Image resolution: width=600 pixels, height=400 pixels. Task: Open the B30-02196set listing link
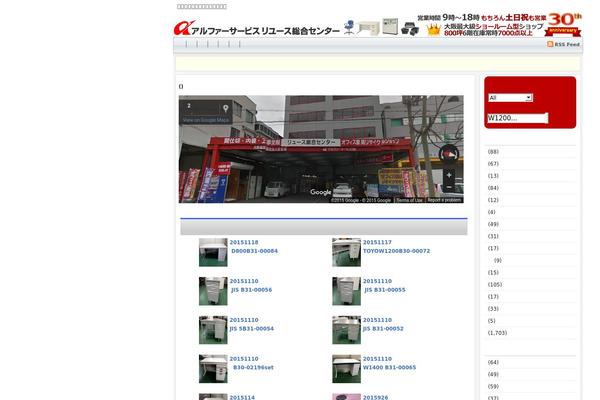click(x=253, y=367)
